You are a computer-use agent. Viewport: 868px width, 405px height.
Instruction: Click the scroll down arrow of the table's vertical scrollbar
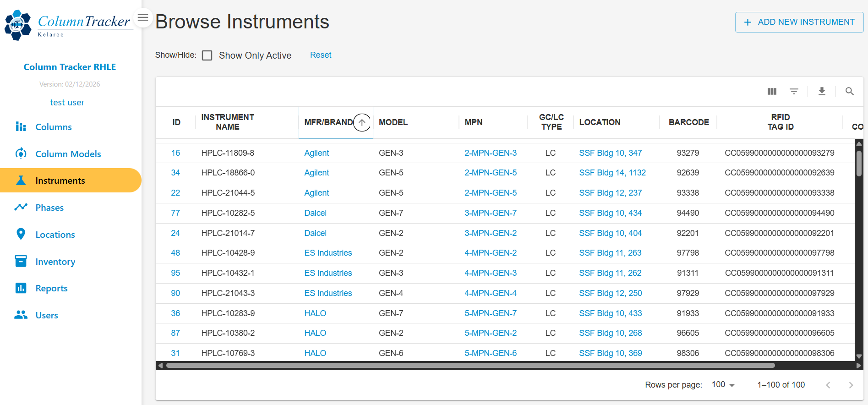coord(859,356)
